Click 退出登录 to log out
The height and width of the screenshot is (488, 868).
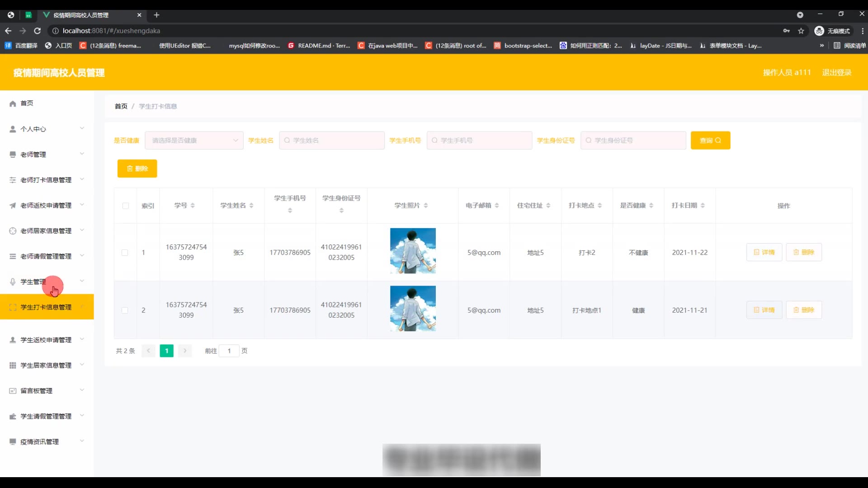tap(836, 73)
